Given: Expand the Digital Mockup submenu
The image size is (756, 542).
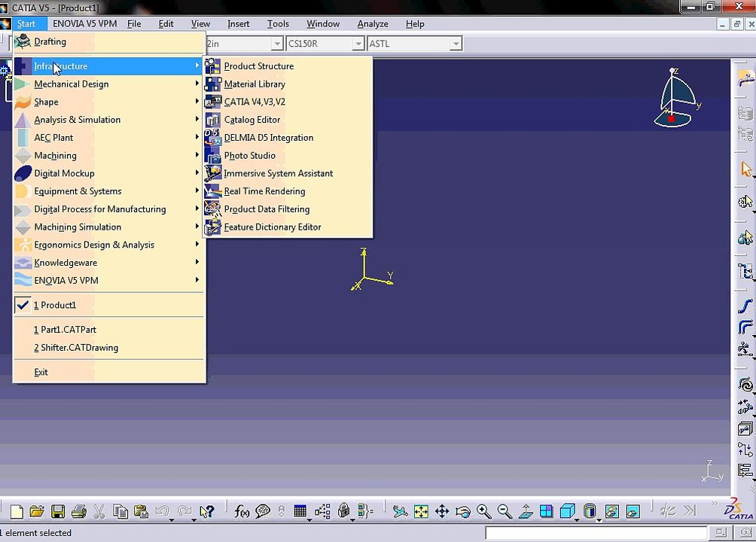Looking at the screenshot, I should click(109, 173).
